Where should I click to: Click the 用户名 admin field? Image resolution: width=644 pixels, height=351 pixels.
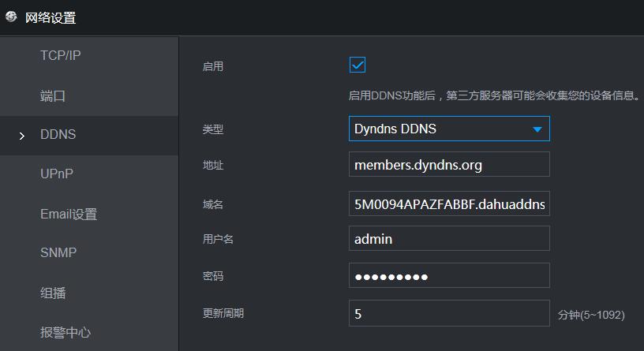tap(449, 238)
